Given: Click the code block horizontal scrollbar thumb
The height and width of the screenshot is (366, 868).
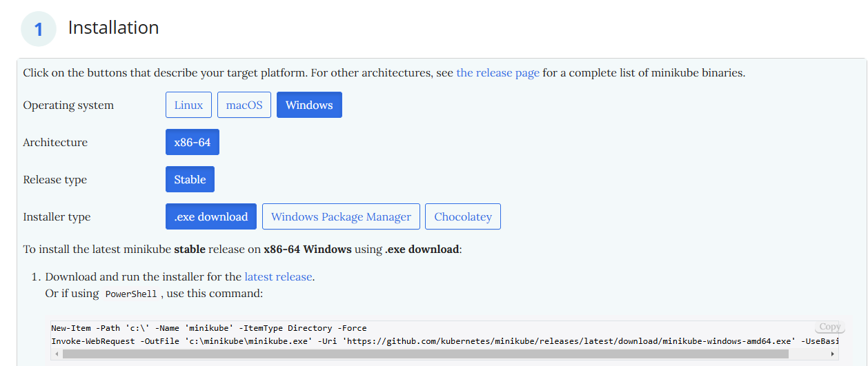Looking at the screenshot, I should [x=425, y=354].
